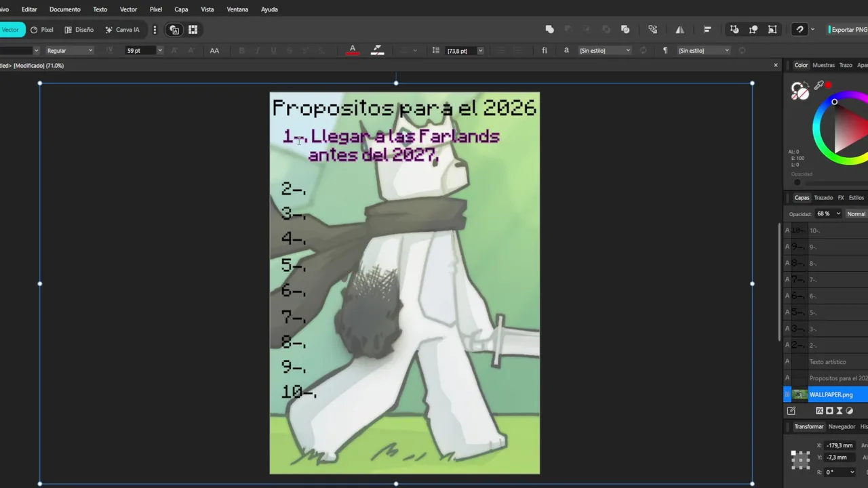Image resolution: width=868 pixels, height=488 pixels.
Task: Expand the 59 pt font size dropdown
Action: (x=160, y=51)
